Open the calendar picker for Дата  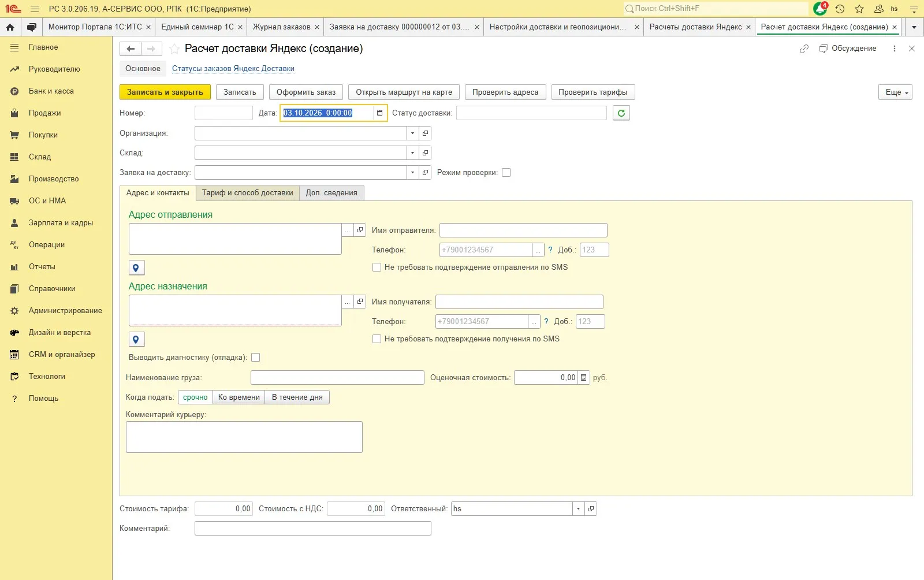tap(379, 113)
